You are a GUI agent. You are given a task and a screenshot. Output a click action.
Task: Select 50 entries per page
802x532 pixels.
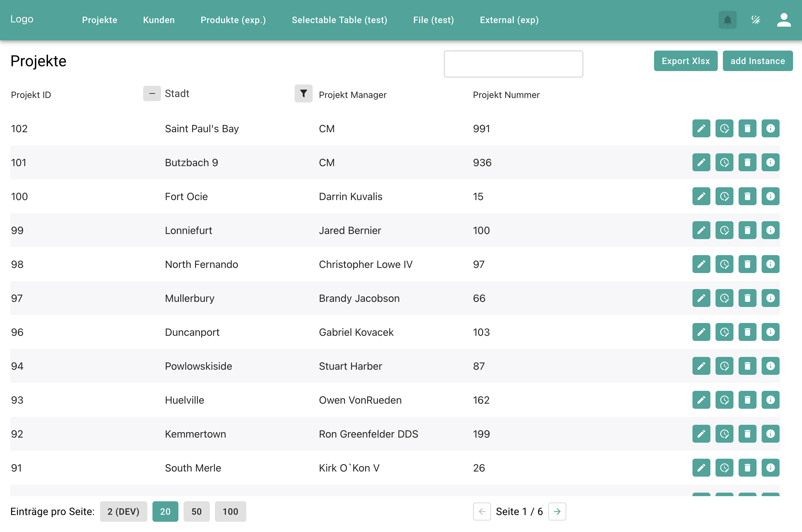[x=196, y=511]
